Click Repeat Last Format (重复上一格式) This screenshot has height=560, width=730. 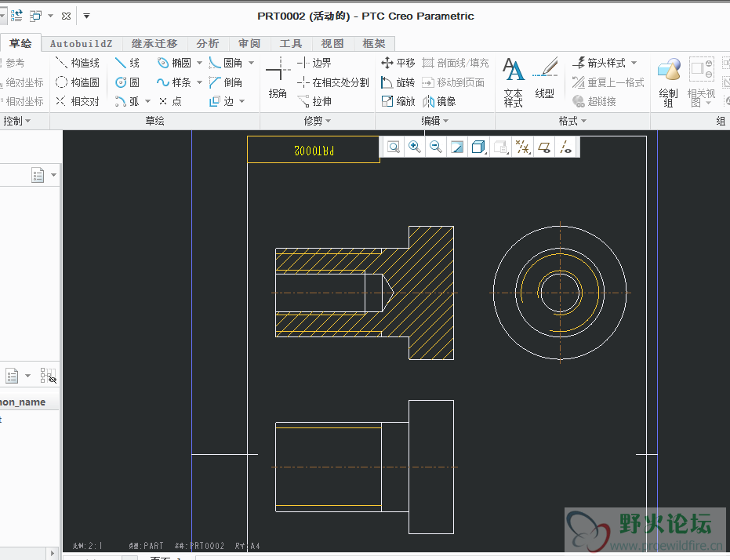[608, 82]
